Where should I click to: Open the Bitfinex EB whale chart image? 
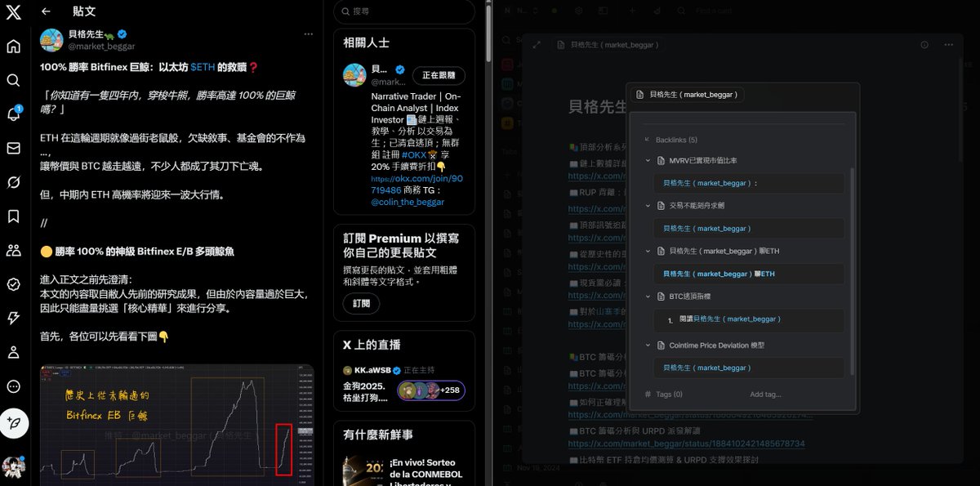177,425
